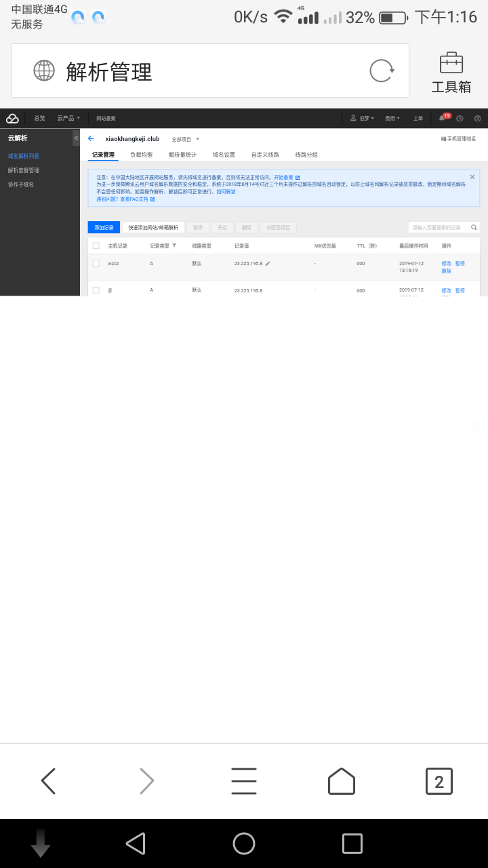This screenshot has height=868, width=488.
Task: Click the Tencent Cloud logo
Action: click(x=12, y=119)
